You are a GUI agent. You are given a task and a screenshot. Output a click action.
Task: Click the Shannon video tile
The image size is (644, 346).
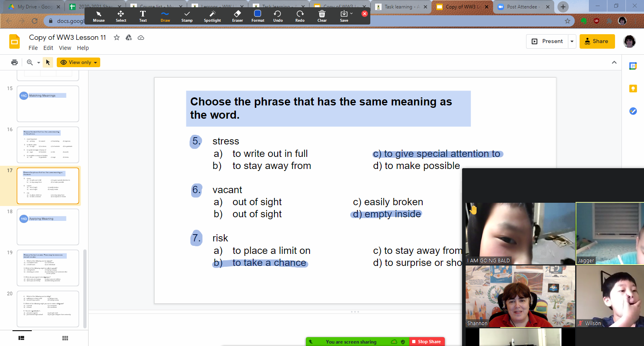[520, 296]
